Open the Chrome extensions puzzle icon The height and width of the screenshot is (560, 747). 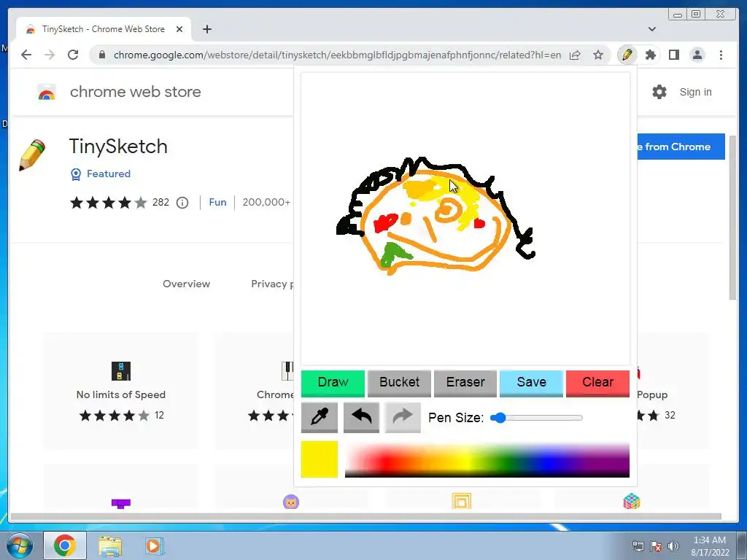650,55
